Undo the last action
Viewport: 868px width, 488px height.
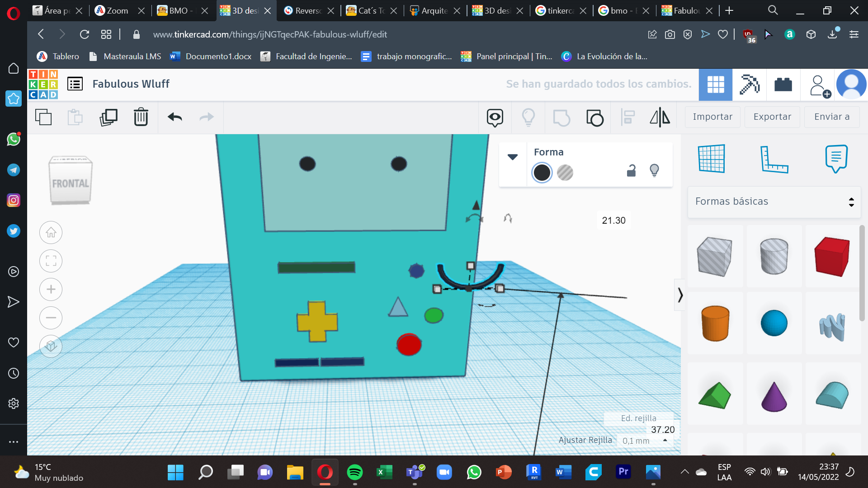point(175,117)
